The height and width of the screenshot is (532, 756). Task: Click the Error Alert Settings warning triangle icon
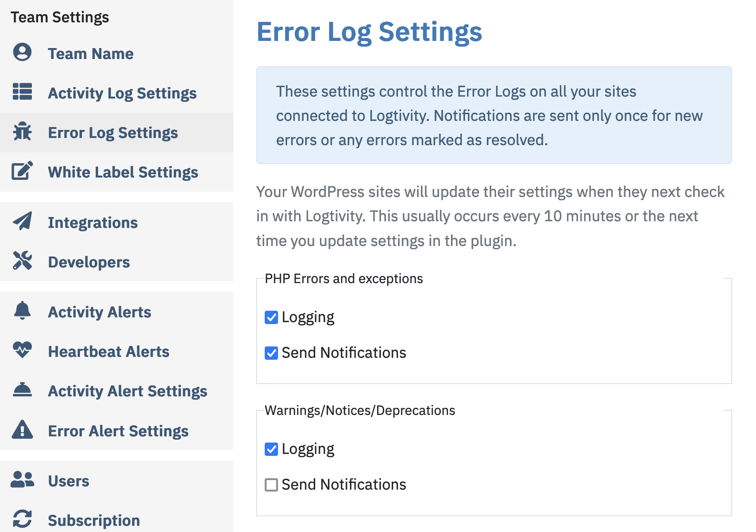22,430
